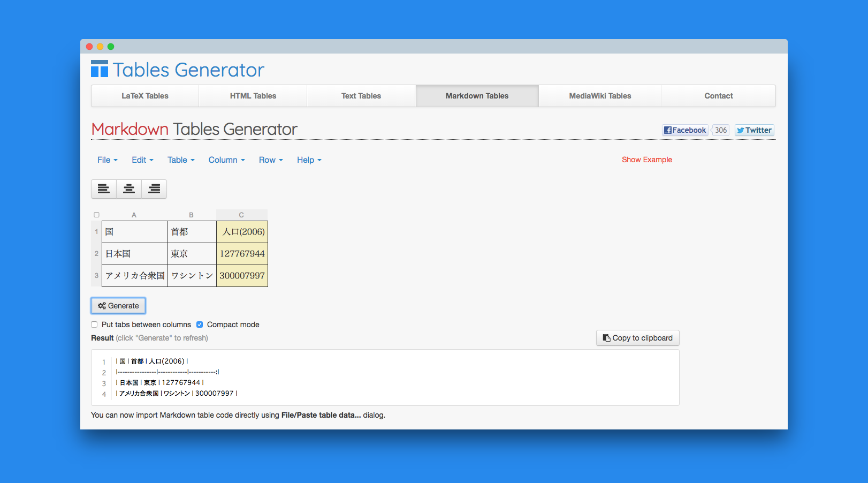
Task: Disable Compact mode checkbox
Action: click(x=200, y=324)
